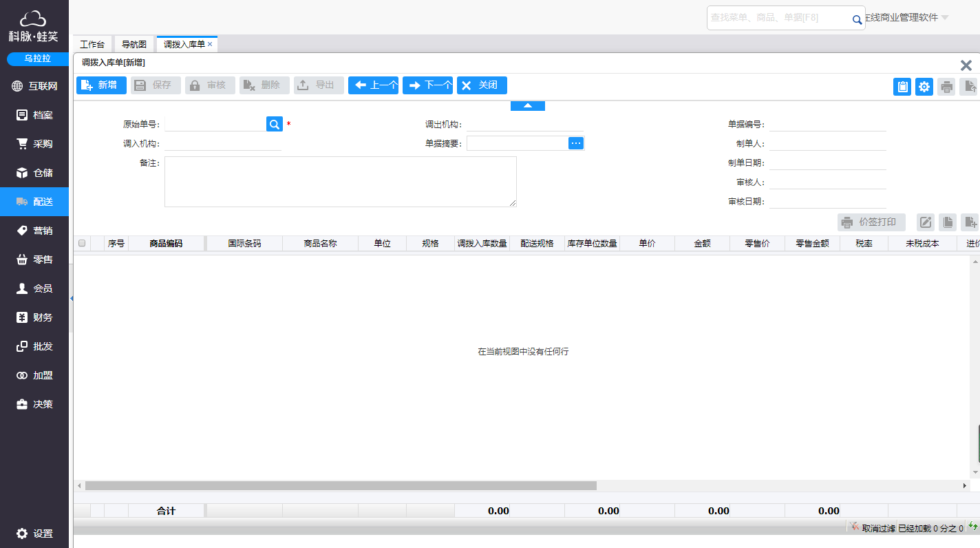980x548 pixels.
Task: Click the document upload icon beside printer
Action: click(x=969, y=87)
